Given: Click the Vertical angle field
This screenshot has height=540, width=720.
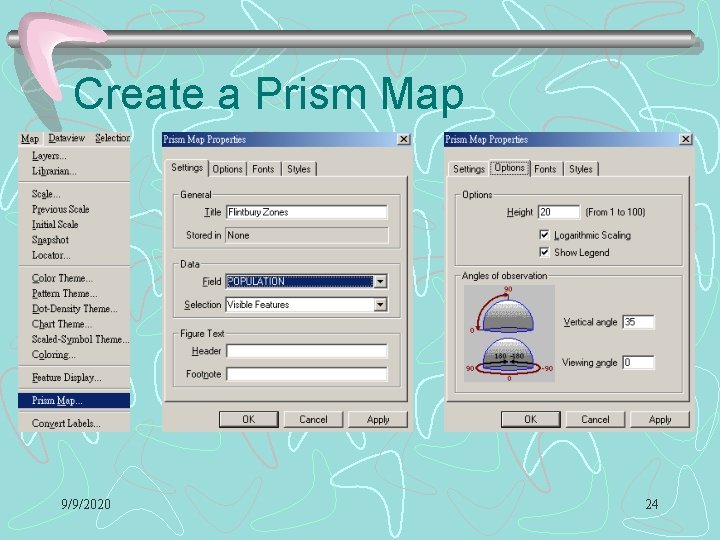Looking at the screenshot, I should tap(638, 322).
